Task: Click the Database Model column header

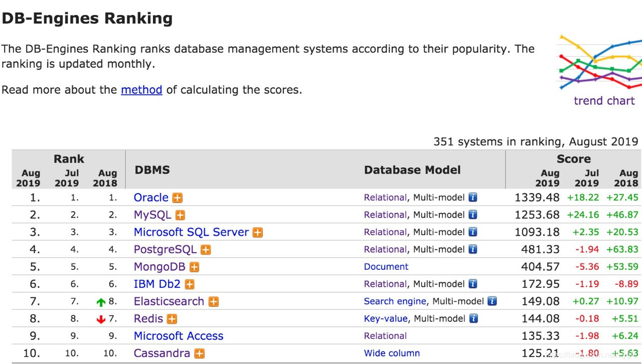Action: coord(412,170)
